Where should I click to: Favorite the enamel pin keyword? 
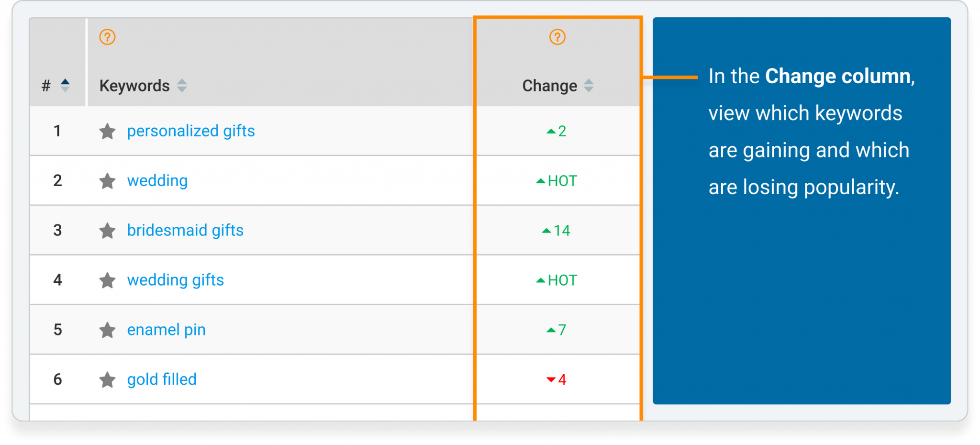coord(107,330)
